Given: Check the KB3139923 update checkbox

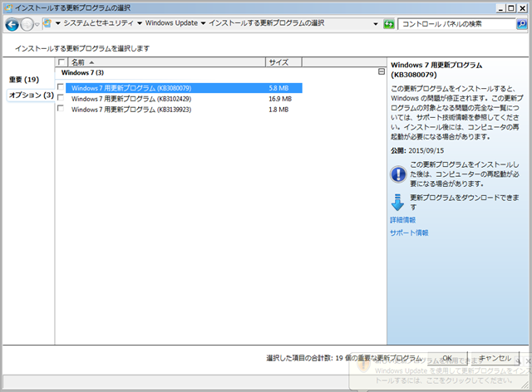Looking at the screenshot, I should 61,109.
